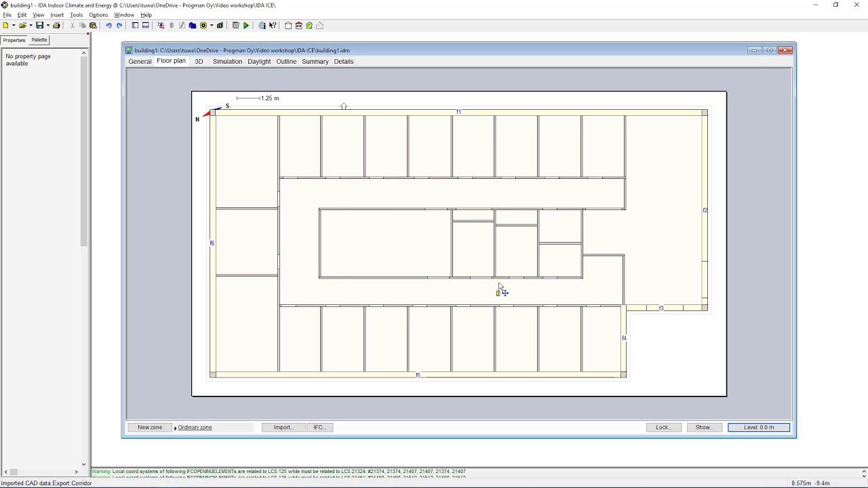
Task: Click the tile windows vertically icon
Action: [135, 25]
